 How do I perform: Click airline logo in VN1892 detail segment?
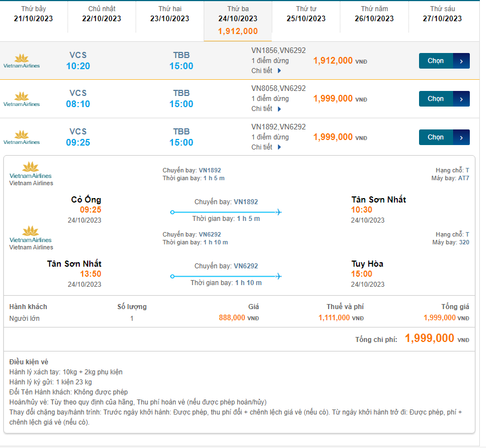31,171
